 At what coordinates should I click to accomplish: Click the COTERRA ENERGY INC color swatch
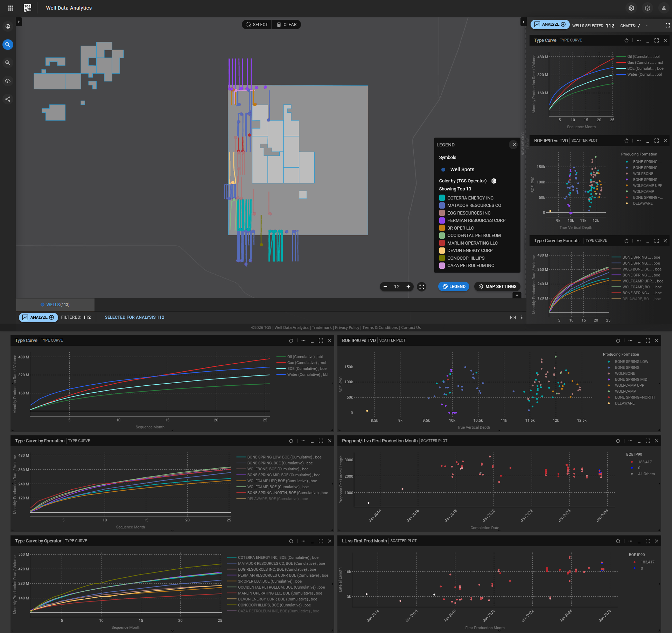click(x=442, y=198)
